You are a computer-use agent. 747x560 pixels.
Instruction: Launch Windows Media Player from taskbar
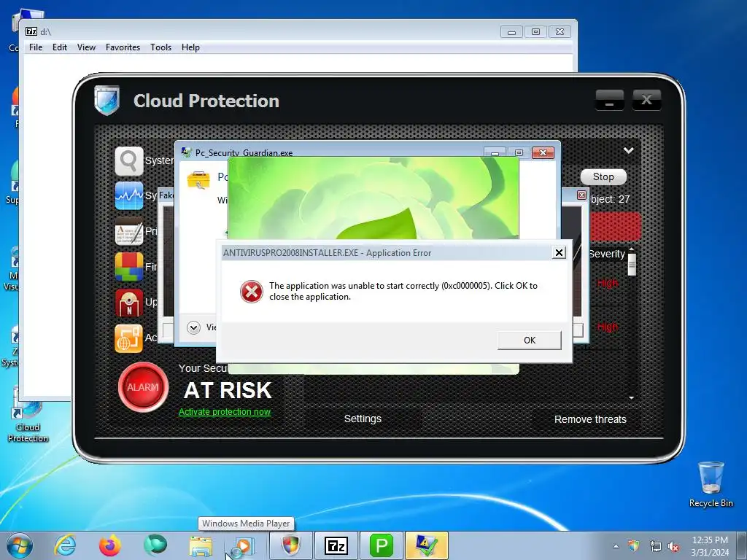(x=244, y=545)
